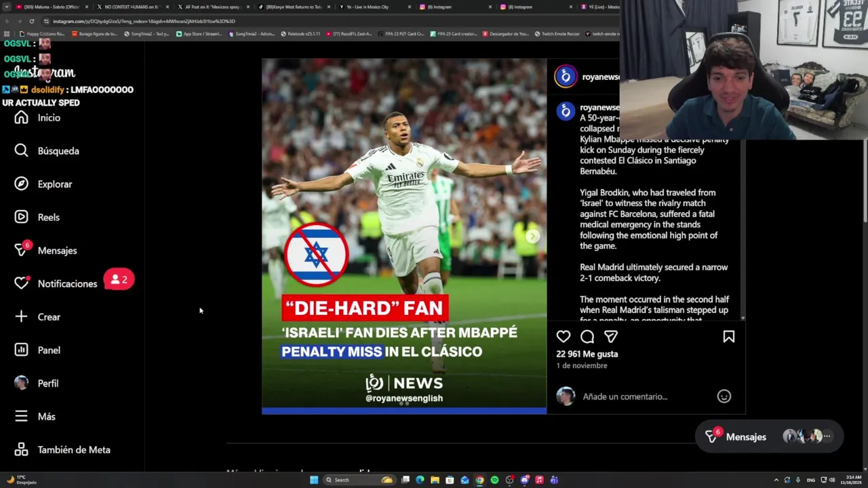Switch to Ye - Live in Mexico City tab
This screenshot has height=488, width=868.
point(374,7)
